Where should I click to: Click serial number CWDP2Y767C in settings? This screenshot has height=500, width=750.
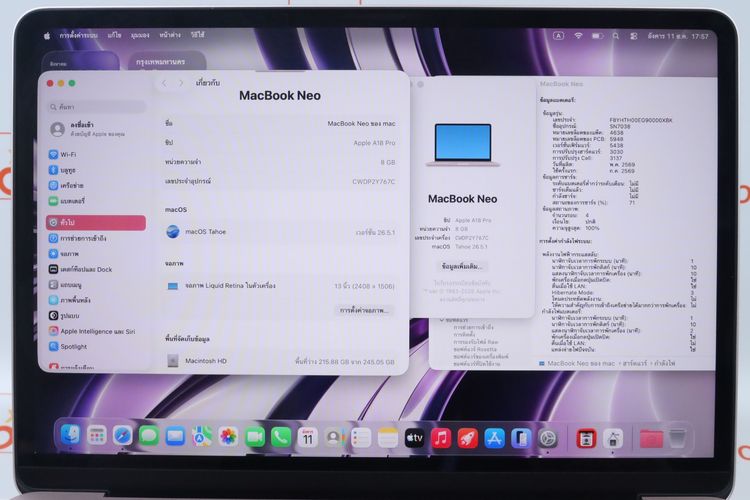point(374,182)
